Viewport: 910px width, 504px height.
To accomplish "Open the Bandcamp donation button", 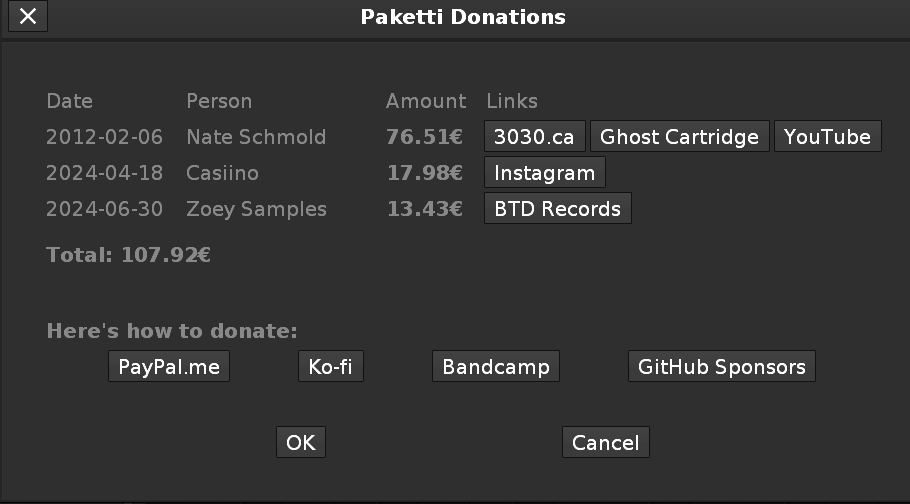I will click(x=496, y=367).
